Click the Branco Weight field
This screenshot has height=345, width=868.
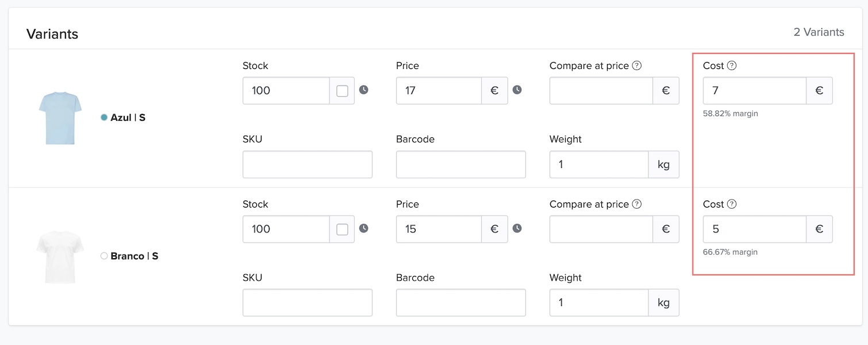pos(599,302)
